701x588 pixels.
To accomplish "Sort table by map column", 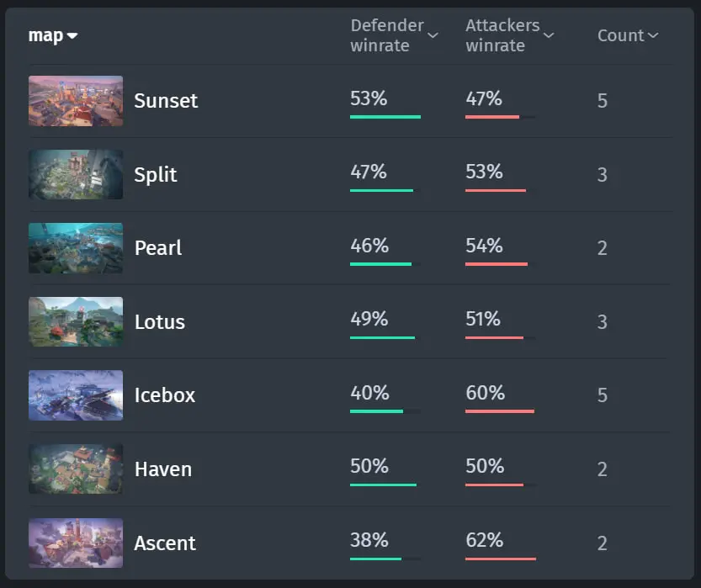I will tap(53, 35).
